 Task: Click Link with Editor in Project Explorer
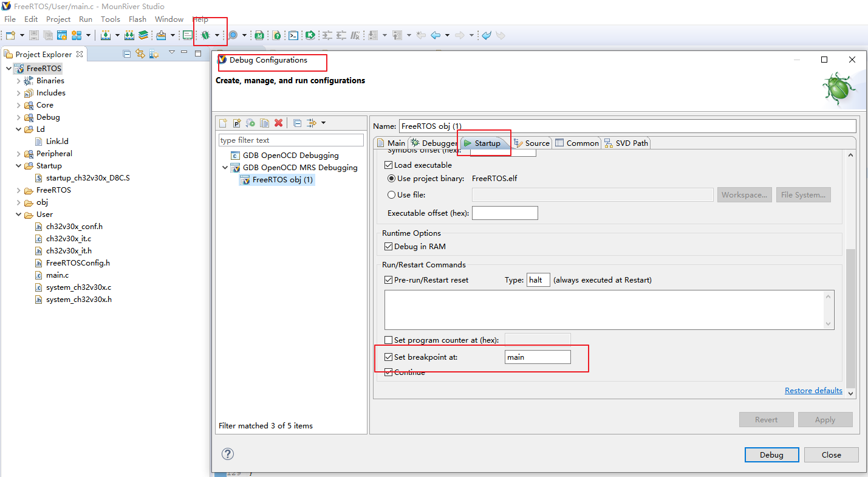(x=140, y=54)
